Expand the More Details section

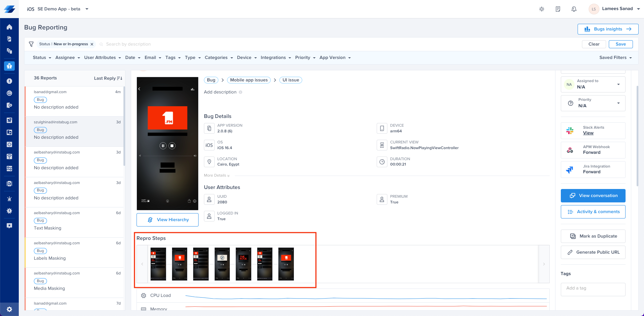(x=216, y=175)
